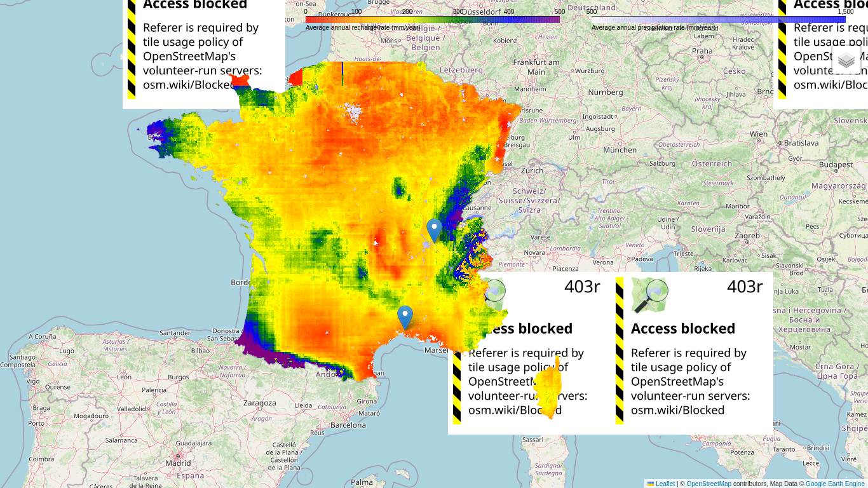Click the Zaragoza city label
This screenshot has width=868, height=488.
pyautogui.click(x=259, y=403)
